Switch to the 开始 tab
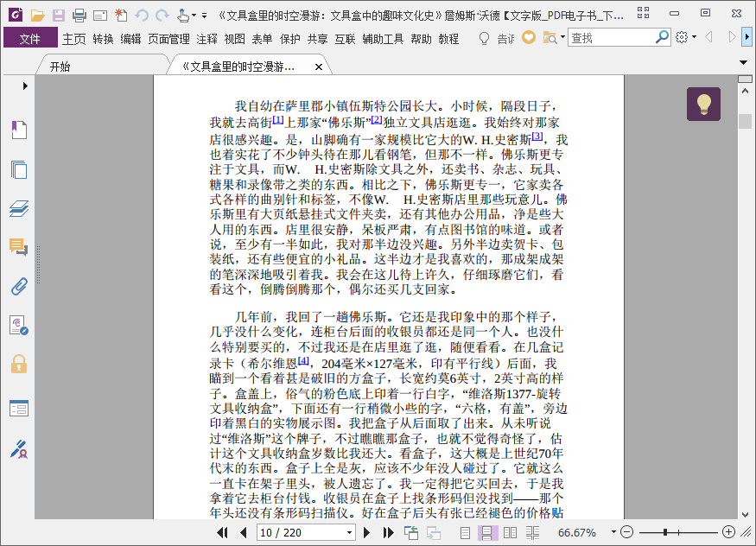 coord(60,67)
